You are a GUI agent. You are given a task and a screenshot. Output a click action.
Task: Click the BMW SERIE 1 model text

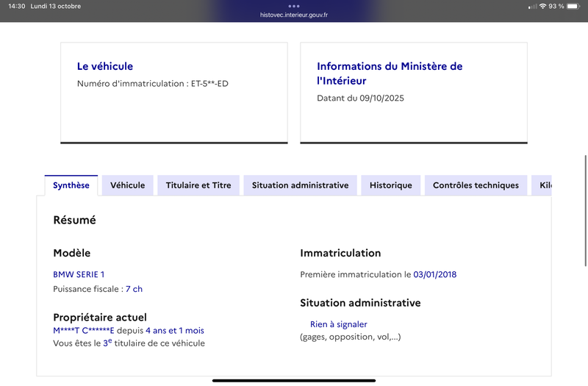pos(79,274)
